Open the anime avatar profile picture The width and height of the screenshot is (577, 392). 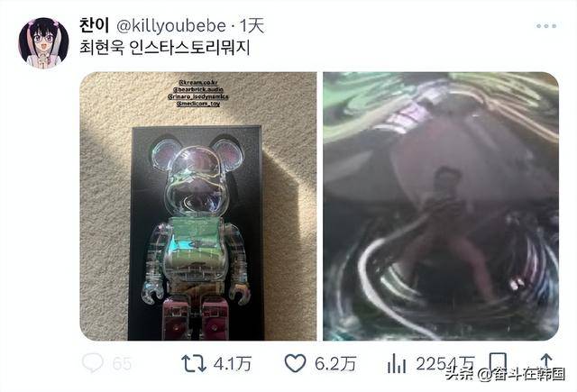pos(44,43)
